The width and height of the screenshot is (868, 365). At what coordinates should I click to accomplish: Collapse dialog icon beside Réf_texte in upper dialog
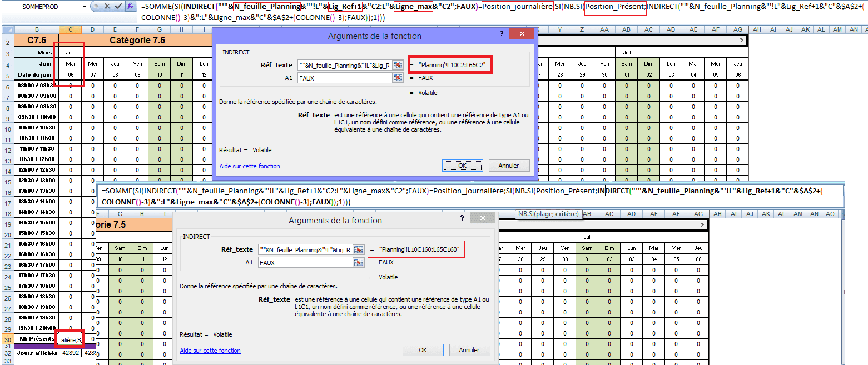[398, 65]
